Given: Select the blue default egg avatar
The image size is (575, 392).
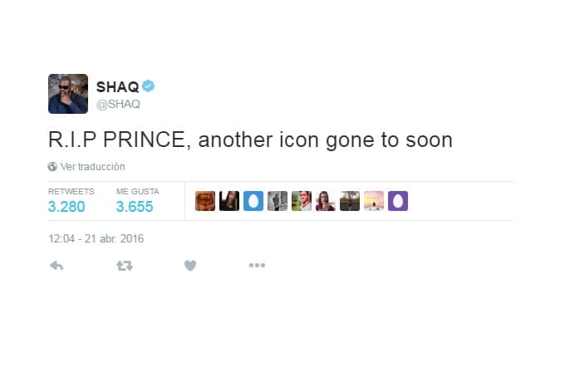Looking at the screenshot, I should (253, 201).
